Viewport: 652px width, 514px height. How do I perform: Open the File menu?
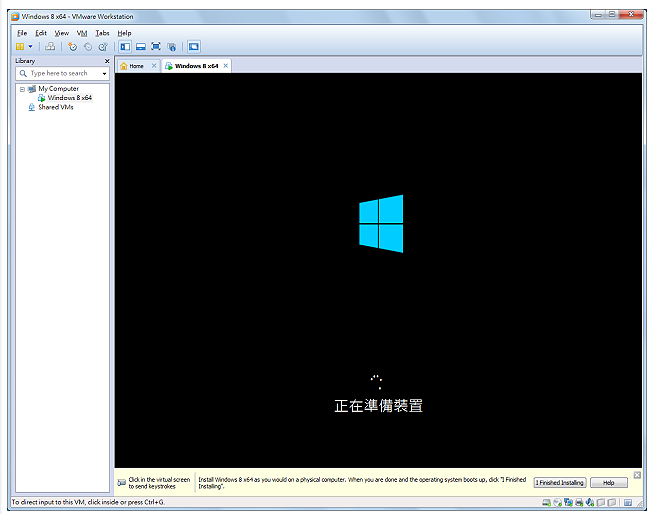tap(22, 33)
